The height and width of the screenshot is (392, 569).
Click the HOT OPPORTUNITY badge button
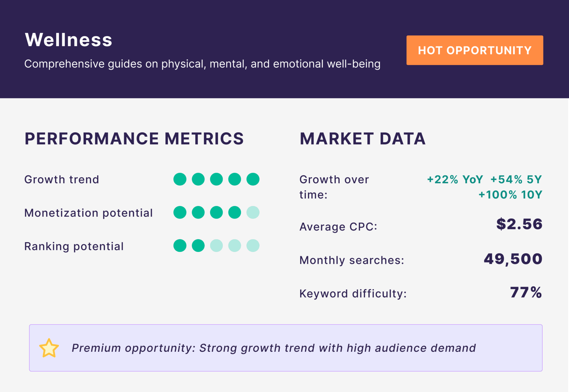click(x=474, y=50)
